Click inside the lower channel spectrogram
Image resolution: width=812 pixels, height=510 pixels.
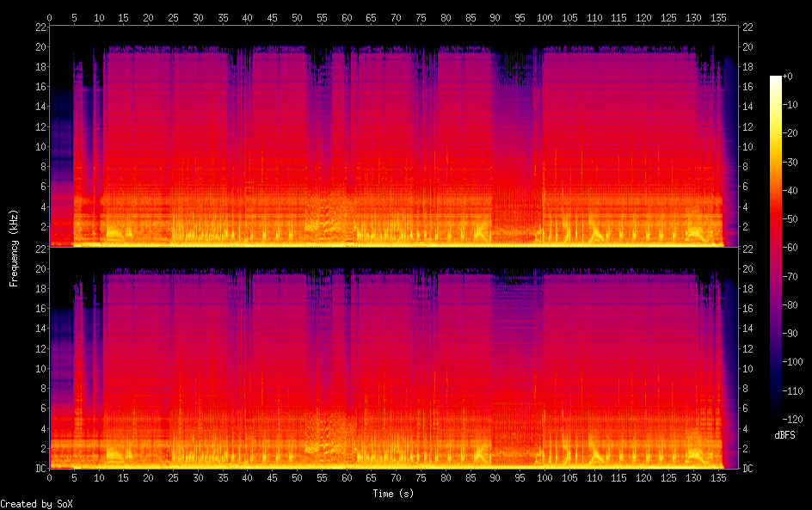(x=394, y=359)
